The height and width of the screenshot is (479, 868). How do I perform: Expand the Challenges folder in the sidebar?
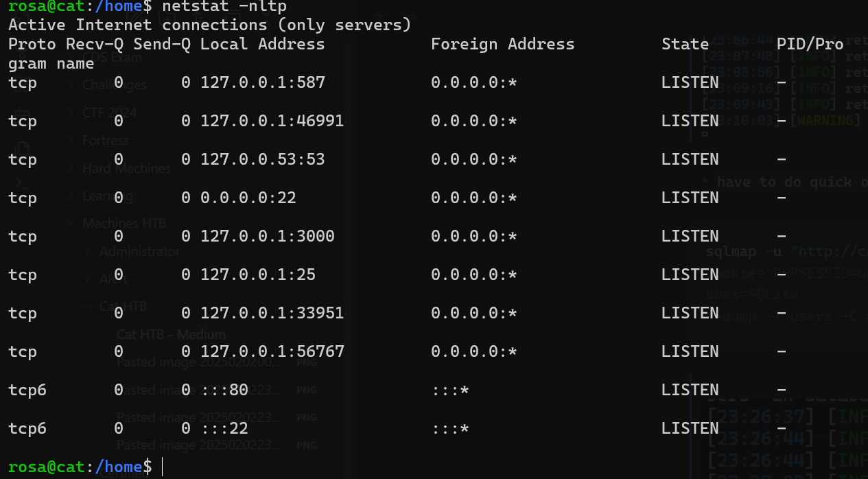coord(71,85)
